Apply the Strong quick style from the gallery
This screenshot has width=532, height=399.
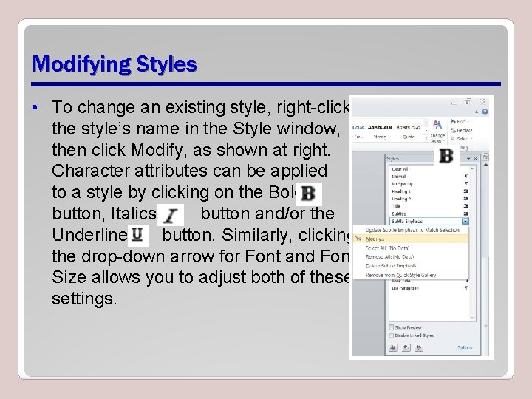pyautogui.click(x=380, y=132)
